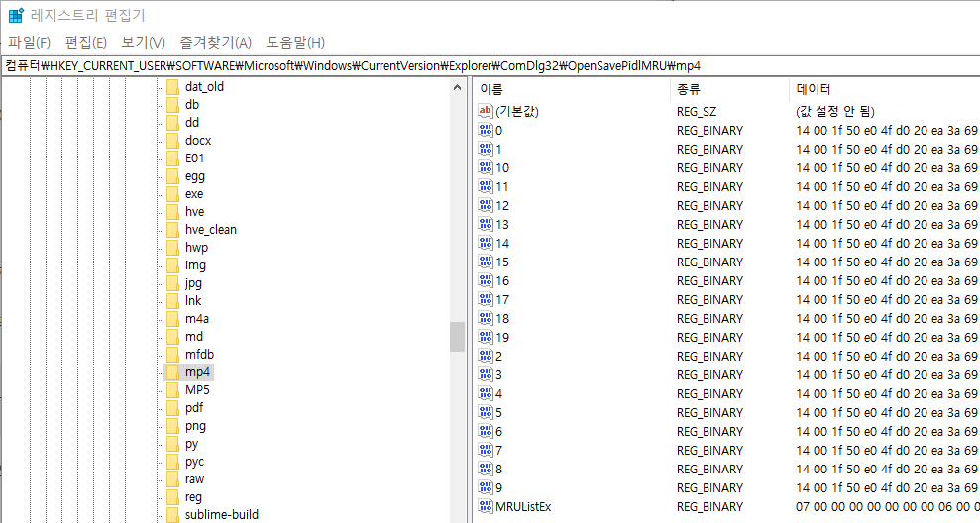Select the pdf key in tree

coord(194,408)
